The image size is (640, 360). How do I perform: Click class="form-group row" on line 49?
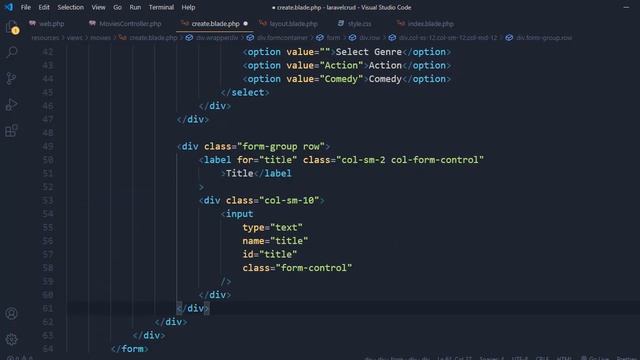[264, 146]
